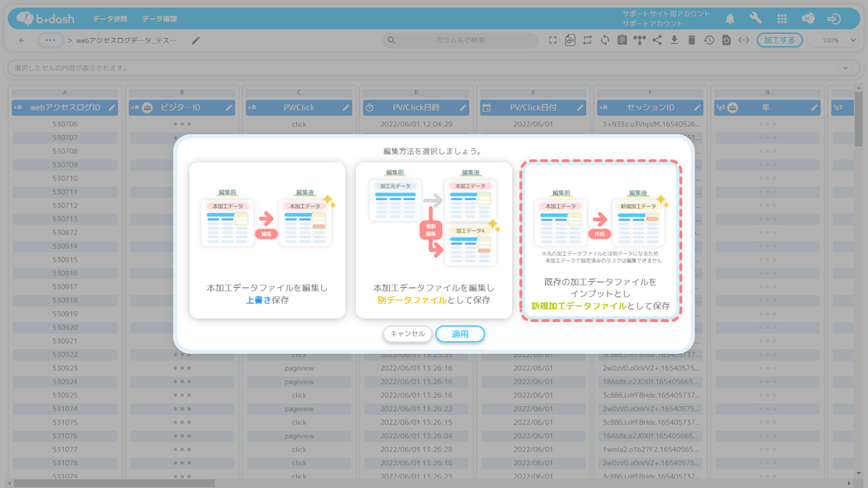Open the notifications bell

pos(730,19)
